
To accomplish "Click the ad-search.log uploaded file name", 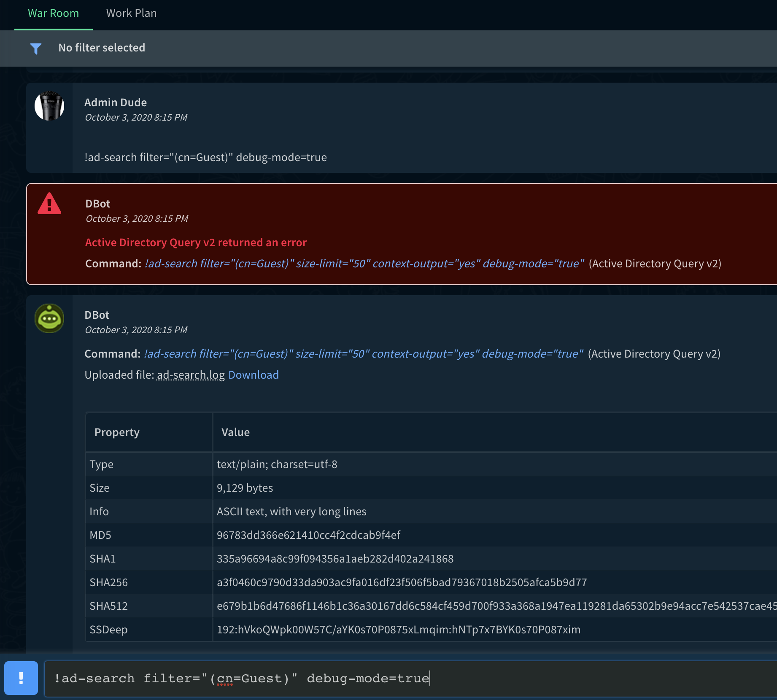I will click(190, 374).
